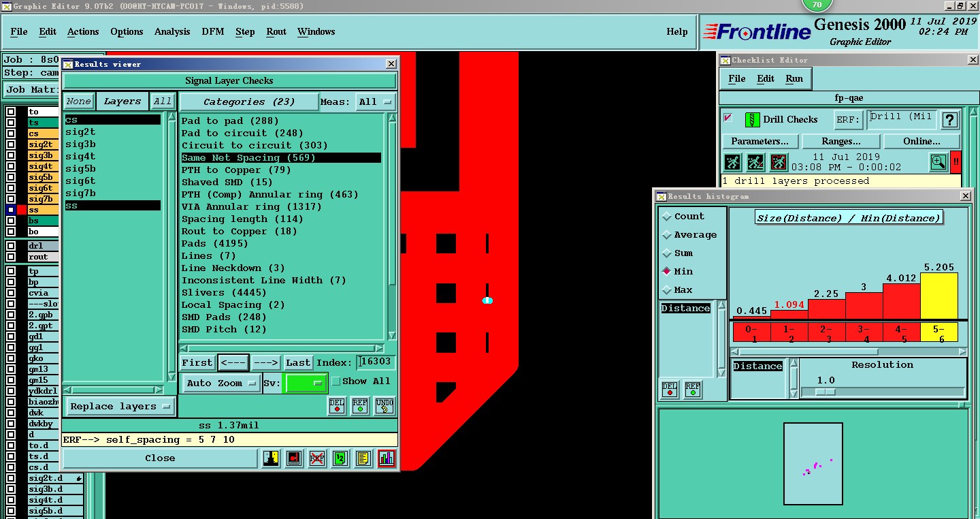Screen dimensions: 980x519
Task: Click the Index input field
Action: pos(376,362)
